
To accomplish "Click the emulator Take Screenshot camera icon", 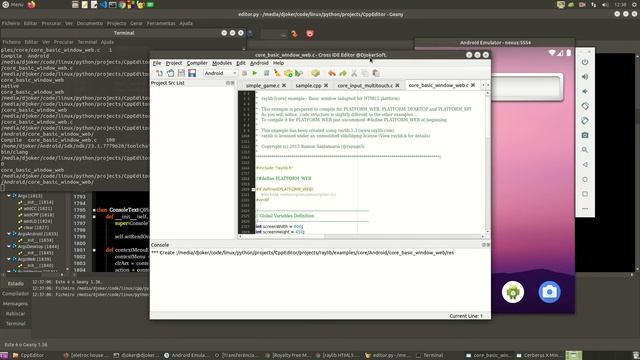I will (585, 135).
